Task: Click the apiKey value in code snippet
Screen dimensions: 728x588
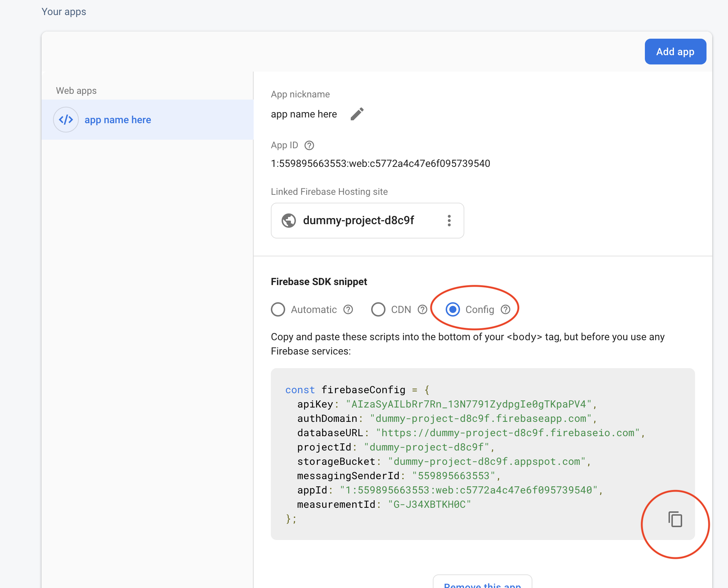Action: pyautogui.click(x=469, y=404)
